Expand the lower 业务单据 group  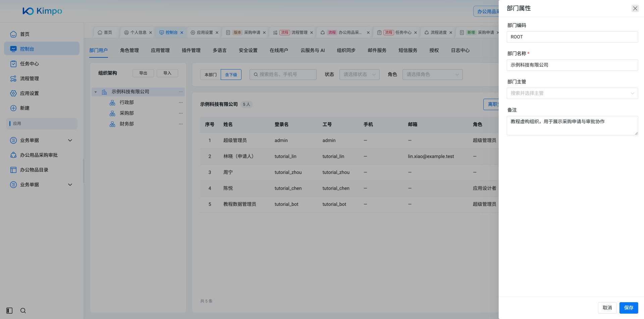pos(70,184)
